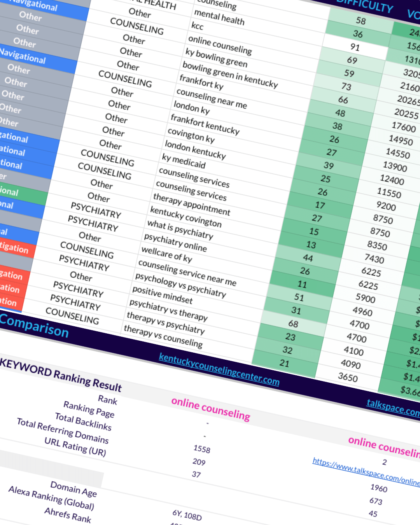The width and height of the screenshot is (420, 525).
Task: Select the 'ky medicaid' keyword cell
Action: [x=184, y=161]
